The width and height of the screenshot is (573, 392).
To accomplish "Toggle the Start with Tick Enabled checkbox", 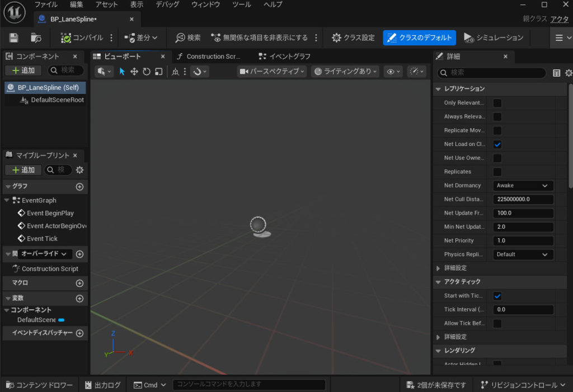I will [497, 296].
